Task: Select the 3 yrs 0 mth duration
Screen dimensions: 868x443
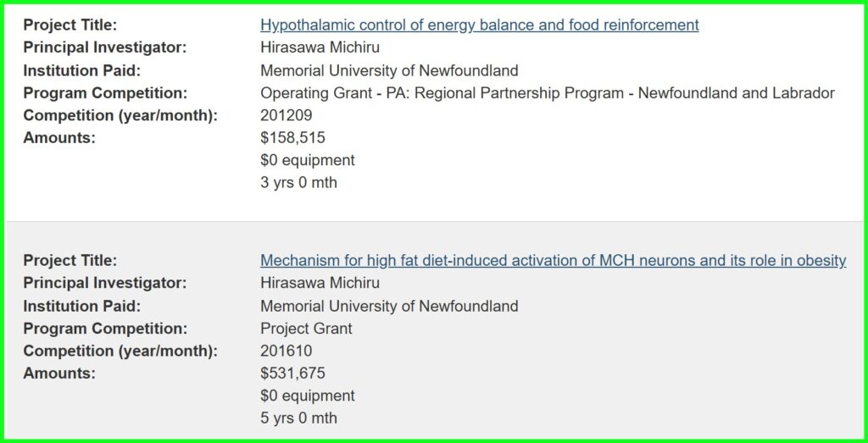Action: click(298, 183)
